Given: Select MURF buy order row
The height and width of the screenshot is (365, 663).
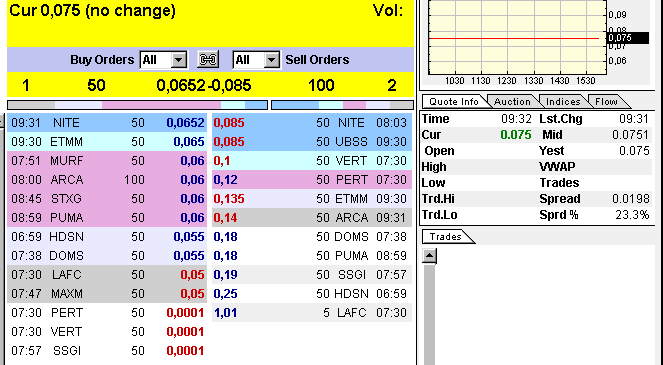Looking at the screenshot, I should click(x=107, y=161).
